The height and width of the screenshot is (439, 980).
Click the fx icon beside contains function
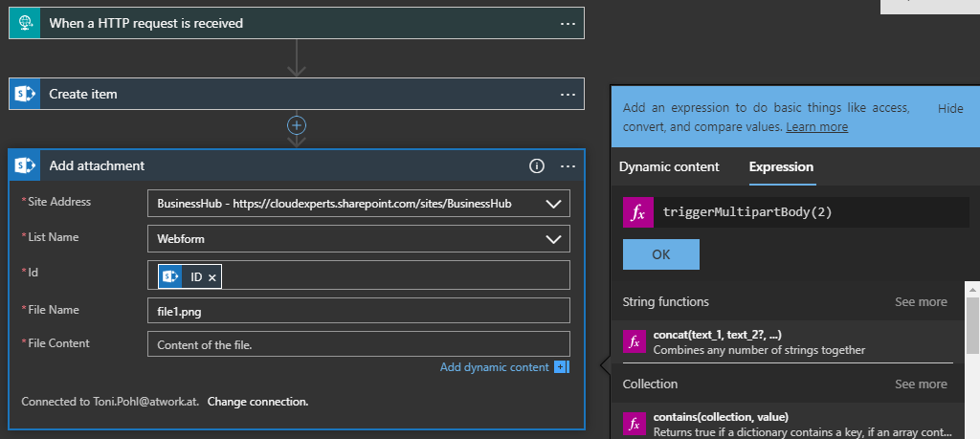pyautogui.click(x=635, y=424)
